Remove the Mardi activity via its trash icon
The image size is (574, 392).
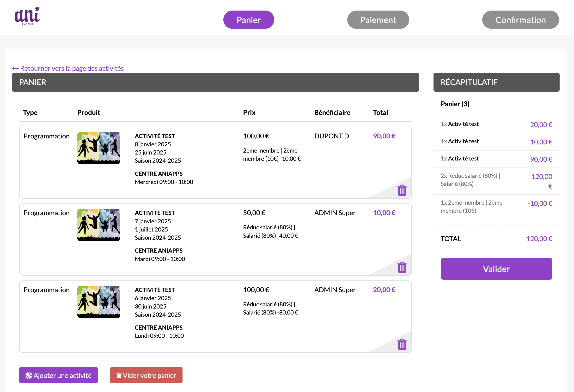[402, 267]
